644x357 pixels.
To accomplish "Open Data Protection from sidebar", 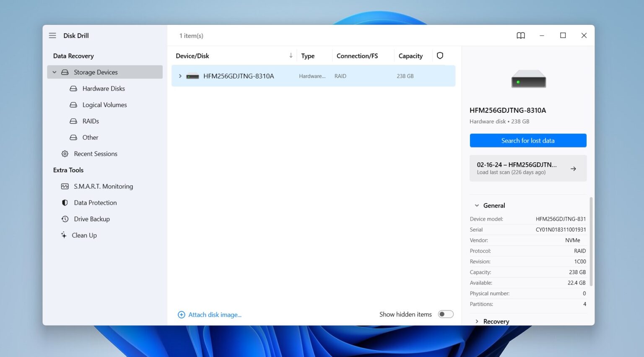I will tap(95, 203).
